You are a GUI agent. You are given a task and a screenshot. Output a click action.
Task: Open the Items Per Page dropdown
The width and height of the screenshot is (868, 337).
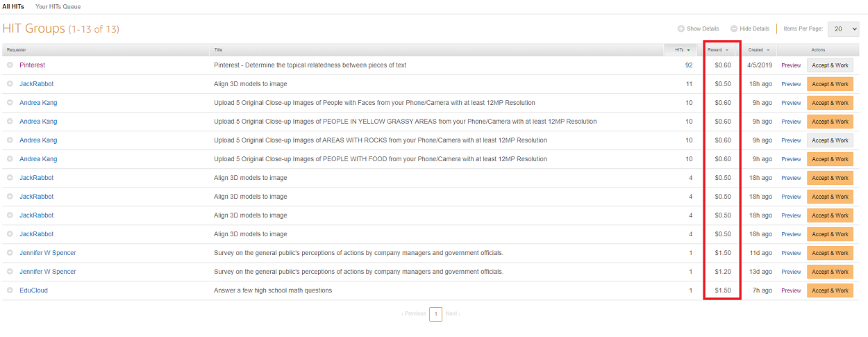click(843, 28)
